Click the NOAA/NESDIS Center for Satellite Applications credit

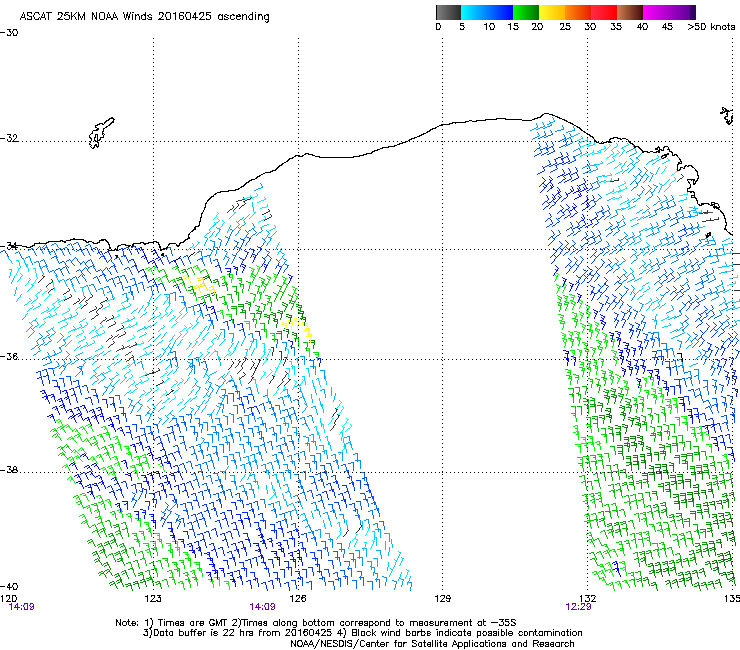432,644
